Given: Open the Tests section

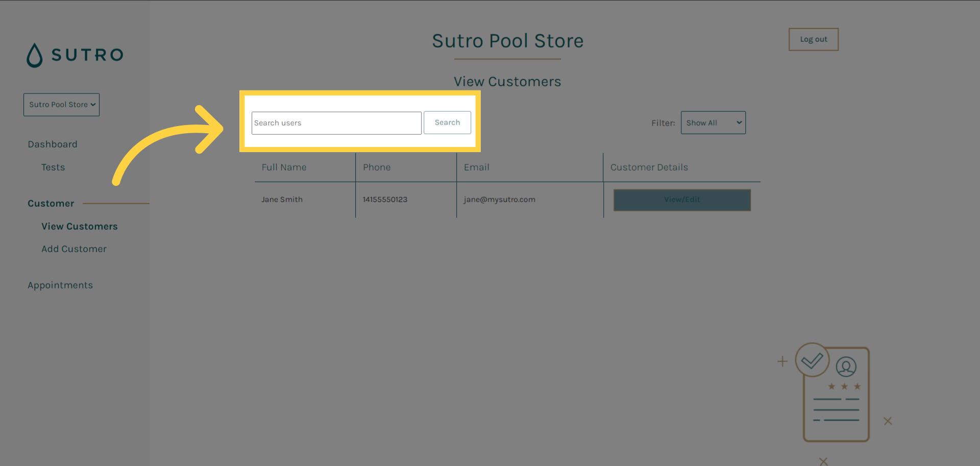Looking at the screenshot, I should pyautogui.click(x=53, y=167).
